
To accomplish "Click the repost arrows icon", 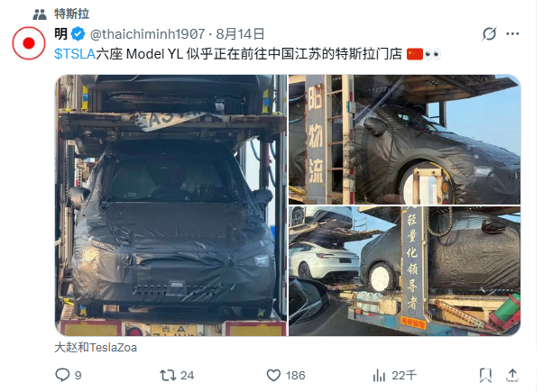I will (x=168, y=375).
